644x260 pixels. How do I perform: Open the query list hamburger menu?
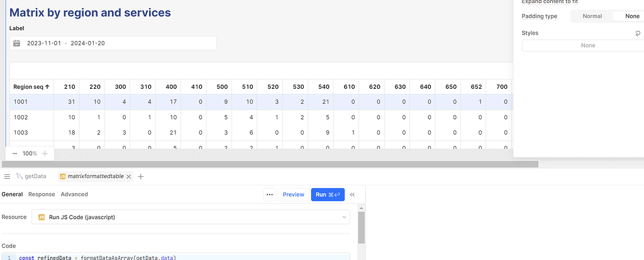(7, 177)
